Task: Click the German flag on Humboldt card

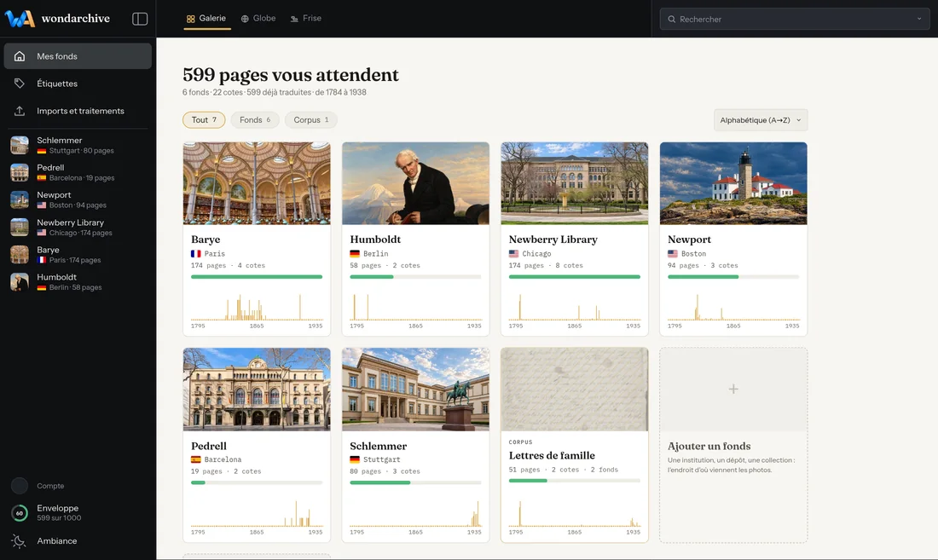Action: (x=355, y=253)
